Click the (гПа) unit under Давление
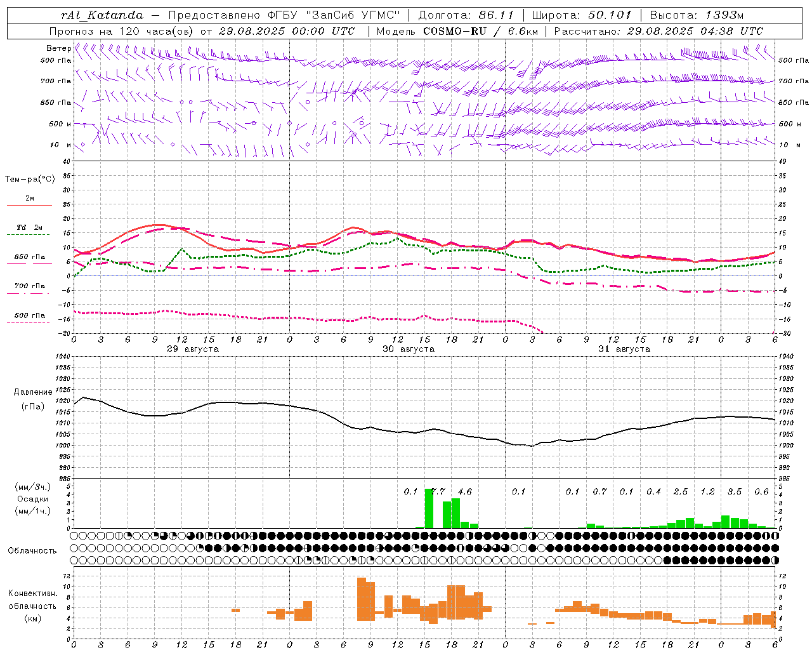 point(33,407)
